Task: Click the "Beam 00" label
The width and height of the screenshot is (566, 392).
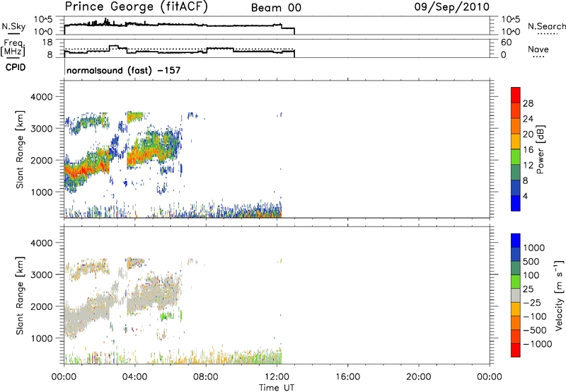Action: point(276,8)
